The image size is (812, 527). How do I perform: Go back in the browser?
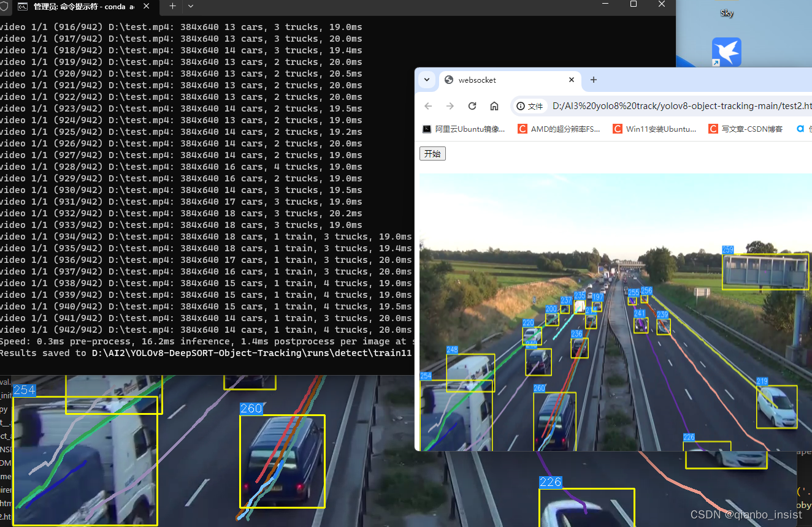pos(428,106)
